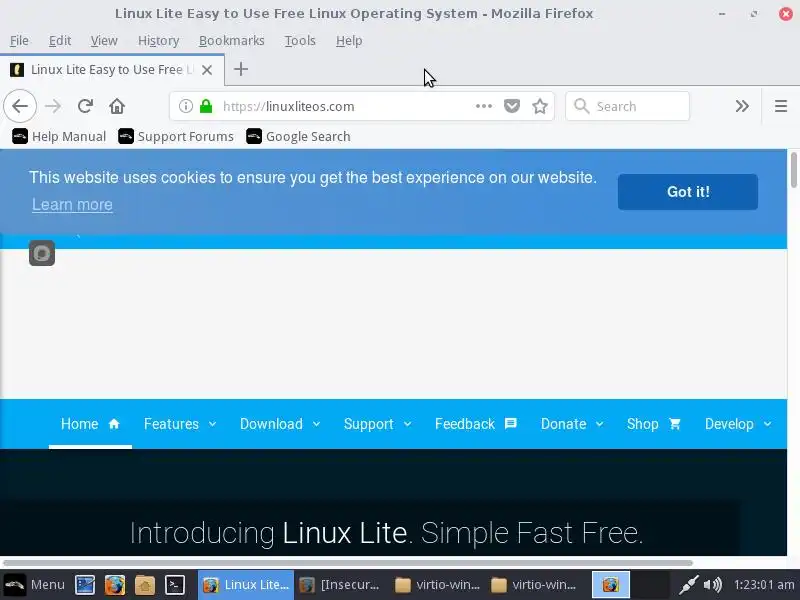Show more toolbar tools chevron
This screenshot has width=800, height=600.
[x=742, y=106]
